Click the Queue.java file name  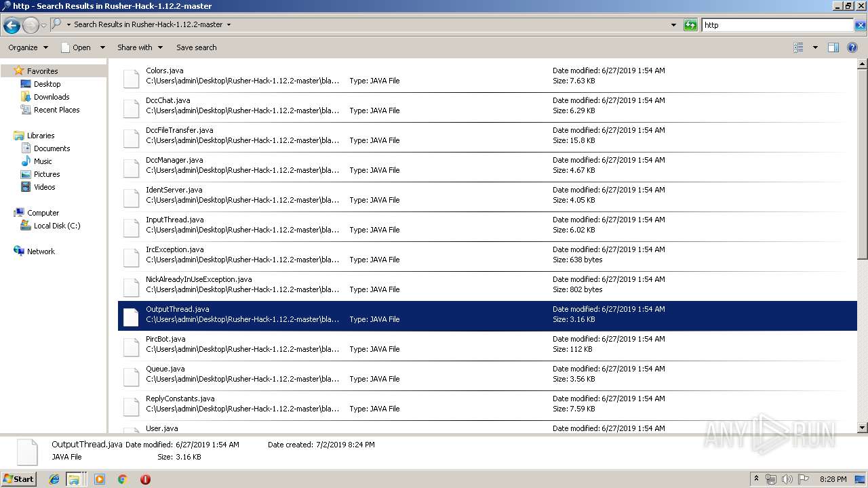(x=165, y=369)
